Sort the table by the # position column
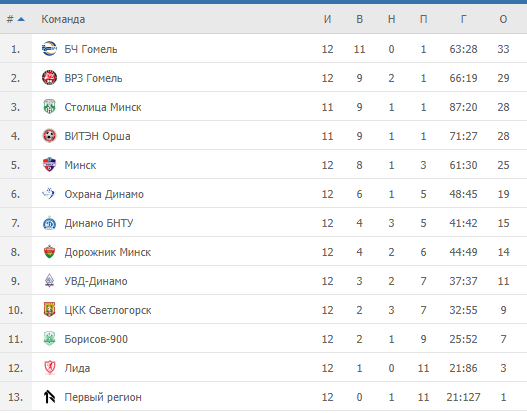 tap(10, 19)
